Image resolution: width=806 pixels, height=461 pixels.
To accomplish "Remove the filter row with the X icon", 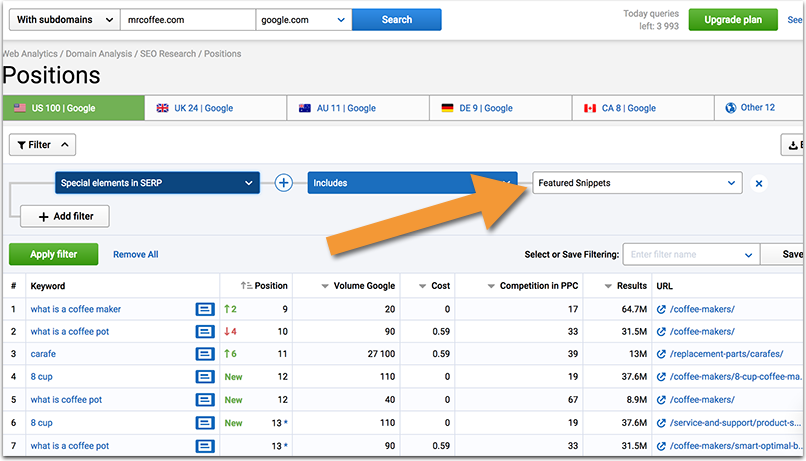I will (759, 183).
